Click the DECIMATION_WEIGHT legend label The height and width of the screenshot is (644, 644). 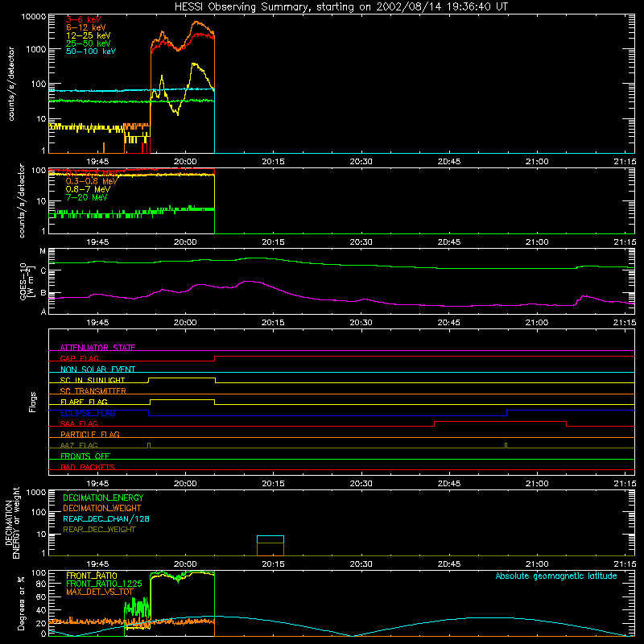(102, 508)
